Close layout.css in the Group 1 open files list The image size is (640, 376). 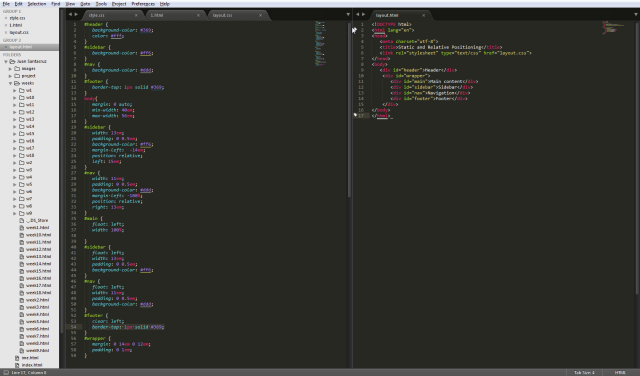click(x=6, y=32)
